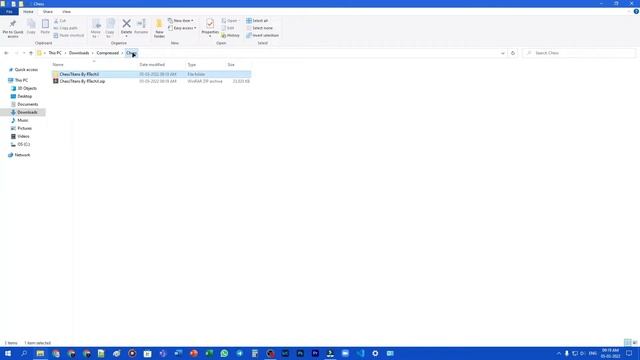This screenshot has height=360, width=640.
Task: Open WhatsApp from the taskbar
Action: click(224, 353)
